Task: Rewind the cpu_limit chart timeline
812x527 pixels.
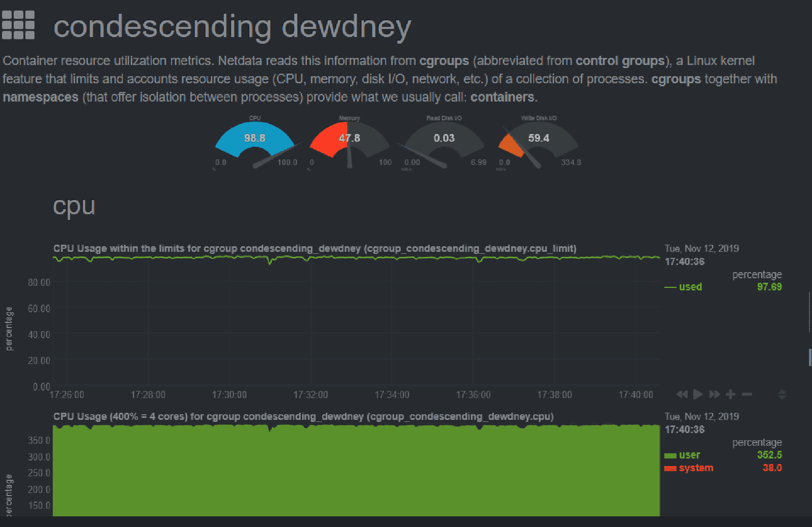Action: (x=682, y=394)
